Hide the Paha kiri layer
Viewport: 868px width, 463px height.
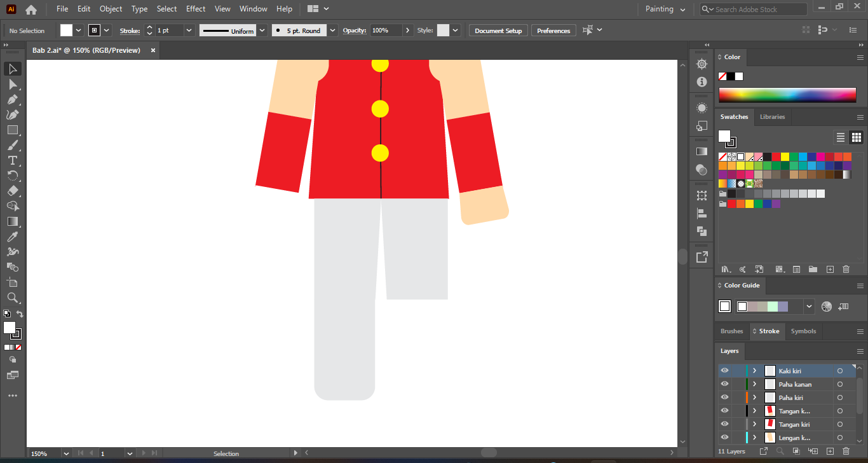tap(724, 397)
